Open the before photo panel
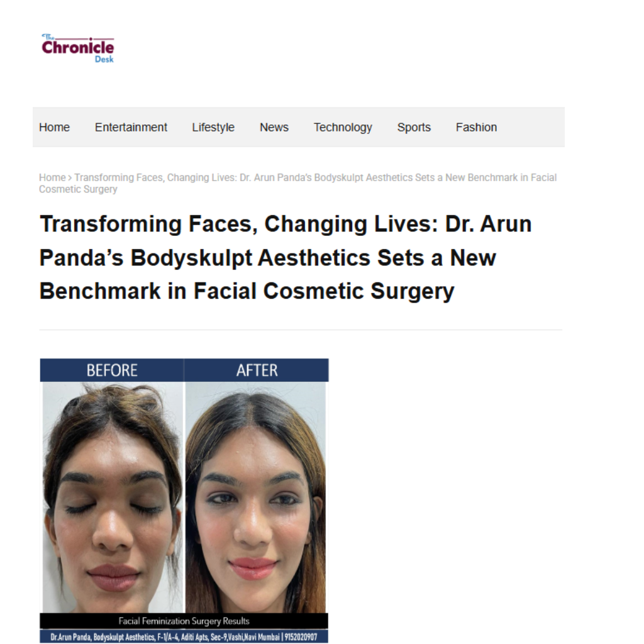The width and height of the screenshot is (644, 644). pos(113,497)
